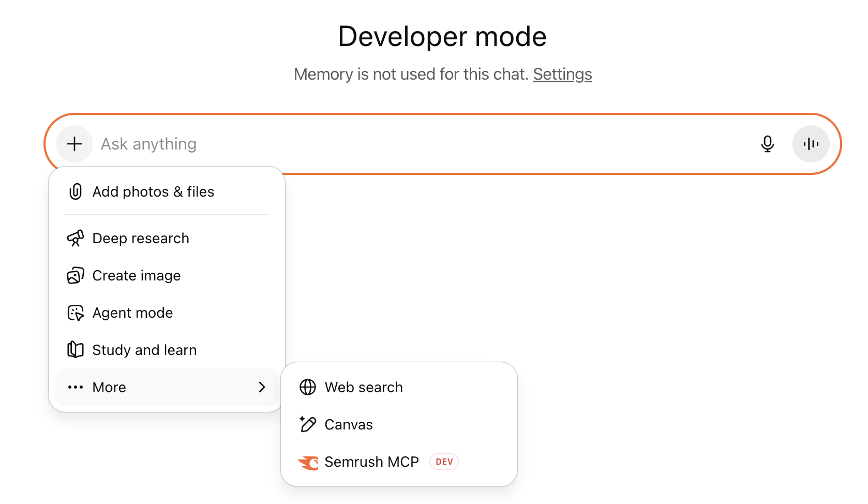868x504 pixels.
Task: Open the Settings link for memory options
Action: click(562, 74)
